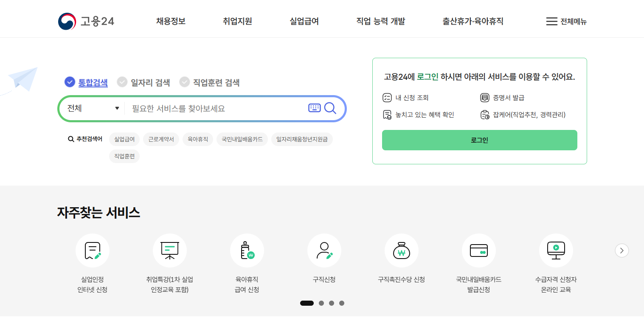Advance the carousel with the right chevron
Viewport: 644px width, 321px height.
622,251
